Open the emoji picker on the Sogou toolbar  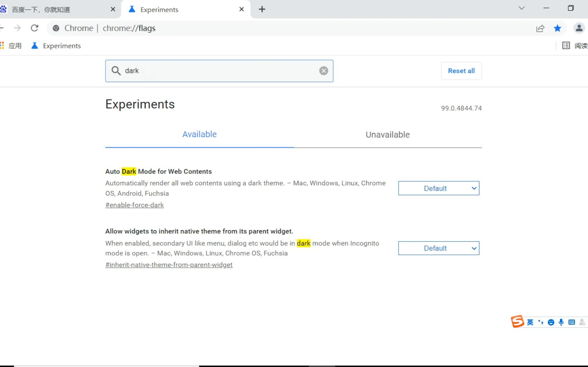pos(551,322)
